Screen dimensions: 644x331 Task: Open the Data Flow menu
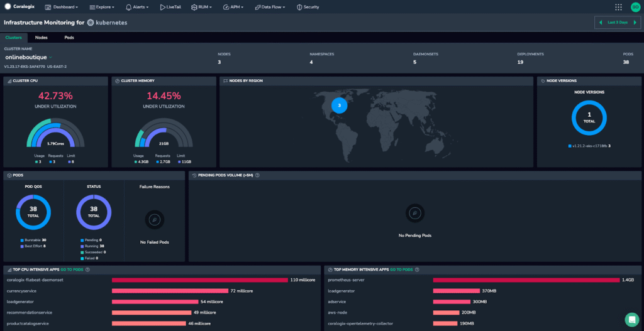[x=270, y=7]
